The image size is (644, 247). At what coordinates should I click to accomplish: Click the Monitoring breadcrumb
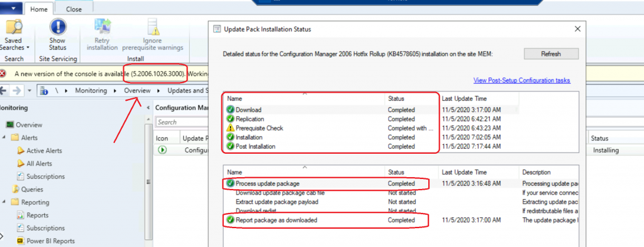[x=91, y=91]
